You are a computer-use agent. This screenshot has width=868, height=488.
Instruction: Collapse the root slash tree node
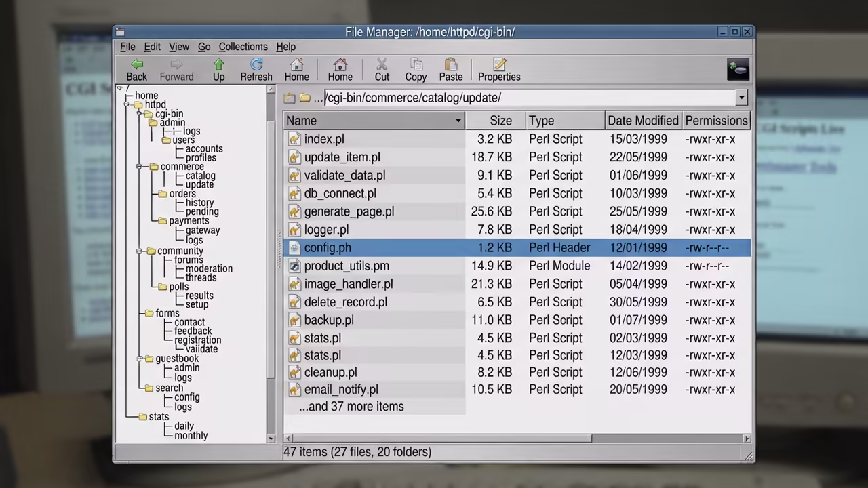pos(120,88)
